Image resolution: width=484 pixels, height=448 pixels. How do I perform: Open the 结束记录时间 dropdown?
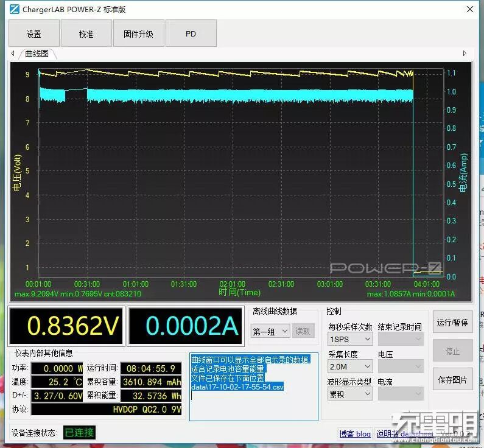point(401,339)
